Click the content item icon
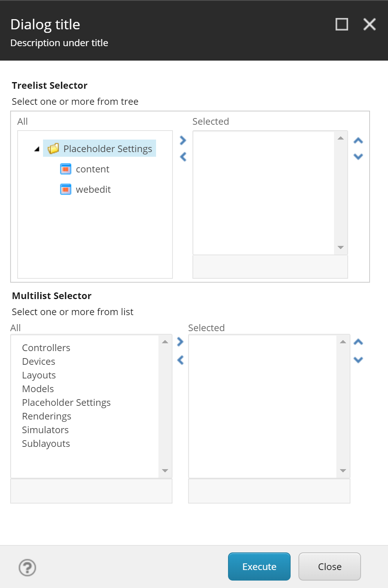The image size is (388, 588). (65, 169)
